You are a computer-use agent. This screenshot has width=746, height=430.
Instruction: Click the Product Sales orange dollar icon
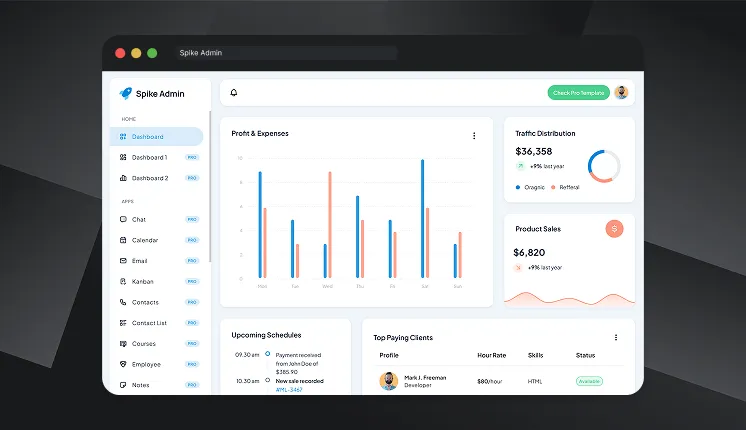coord(614,229)
